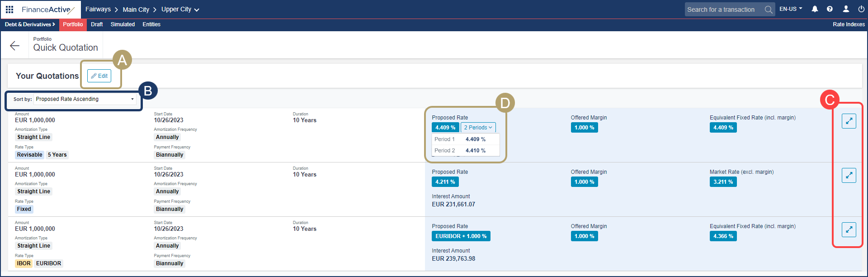Open the user profile icon

tap(846, 9)
